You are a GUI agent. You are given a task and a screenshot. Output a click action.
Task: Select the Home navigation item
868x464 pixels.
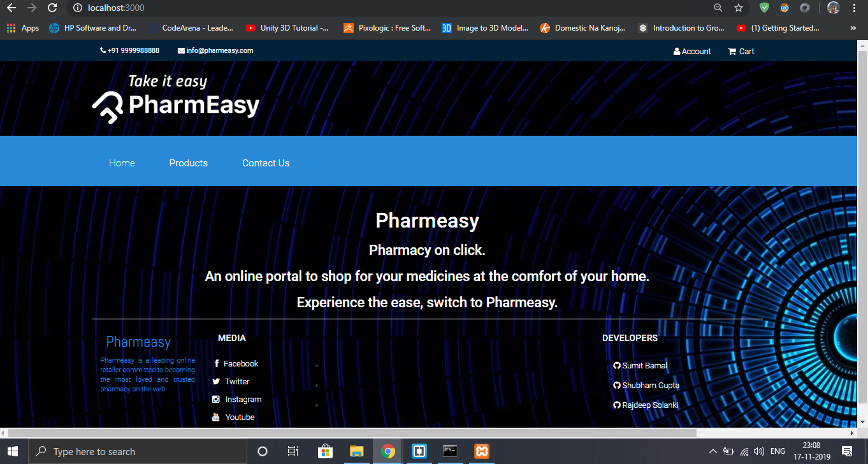click(x=122, y=163)
